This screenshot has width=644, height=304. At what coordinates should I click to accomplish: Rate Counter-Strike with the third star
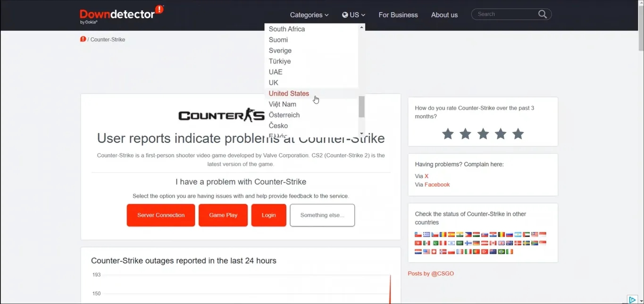pyautogui.click(x=483, y=134)
